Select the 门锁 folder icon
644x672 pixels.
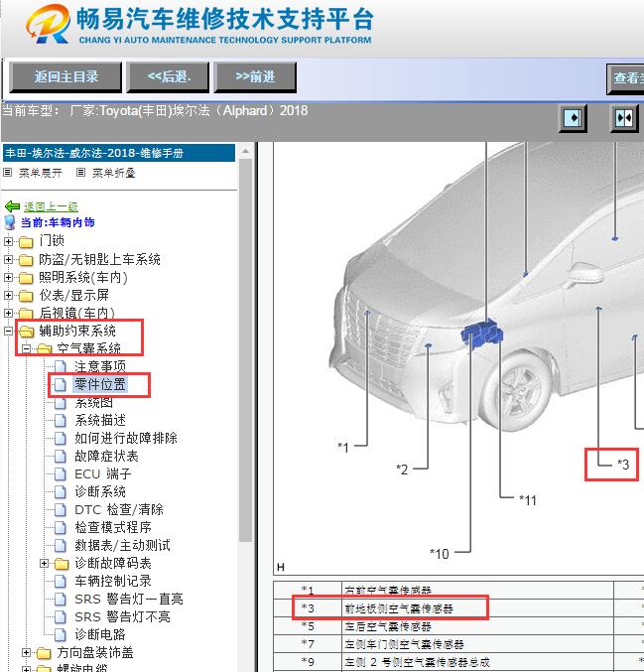click(26, 242)
